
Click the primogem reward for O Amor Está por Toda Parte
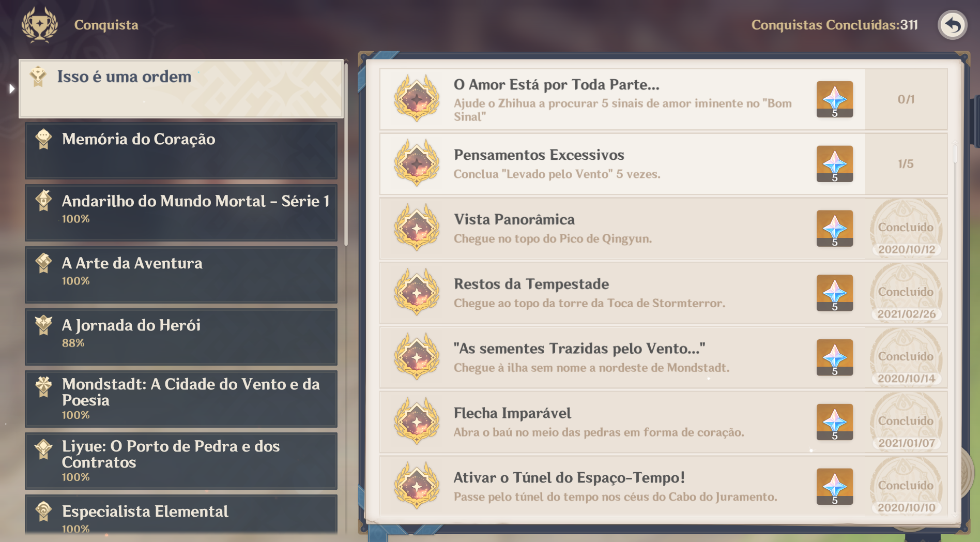point(835,99)
